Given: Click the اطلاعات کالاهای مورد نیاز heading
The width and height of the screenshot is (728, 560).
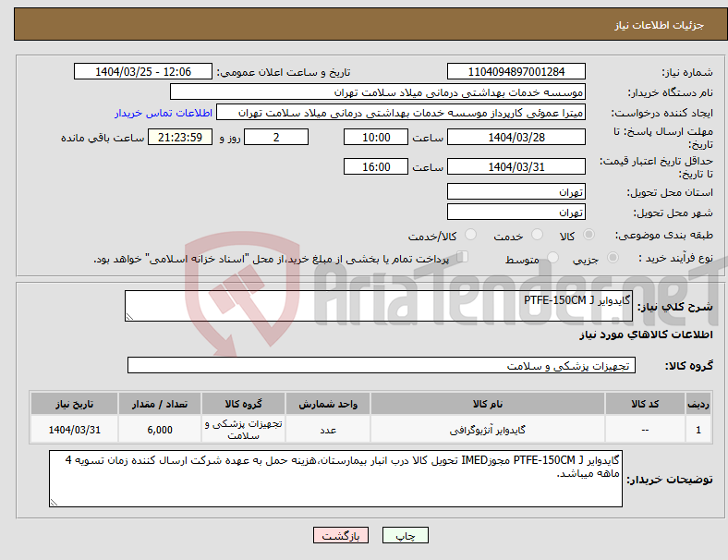Looking at the screenshot, I should [646, 335].
